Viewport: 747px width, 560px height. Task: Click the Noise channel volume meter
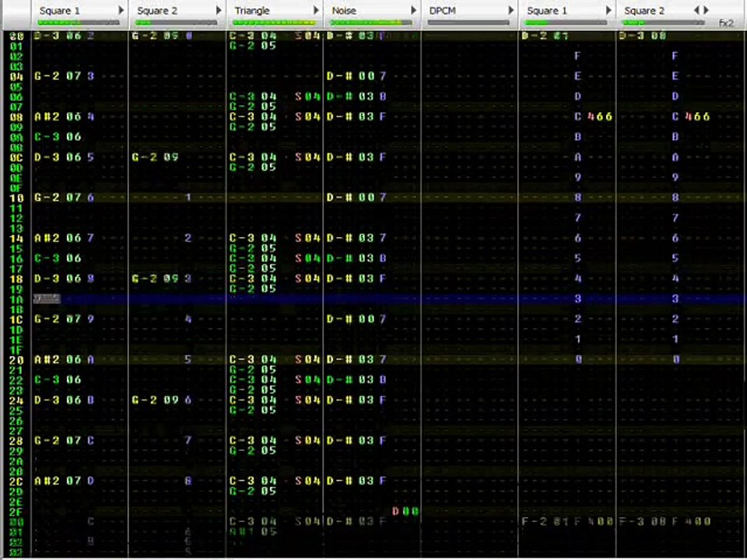[372, 23]
